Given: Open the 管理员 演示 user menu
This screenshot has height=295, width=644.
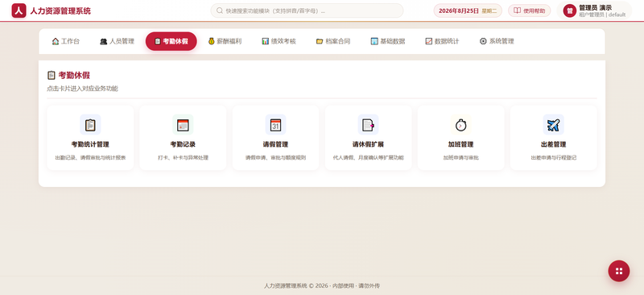Looking at the screenshot, I should pyautogui.click(x=594, y=10).
